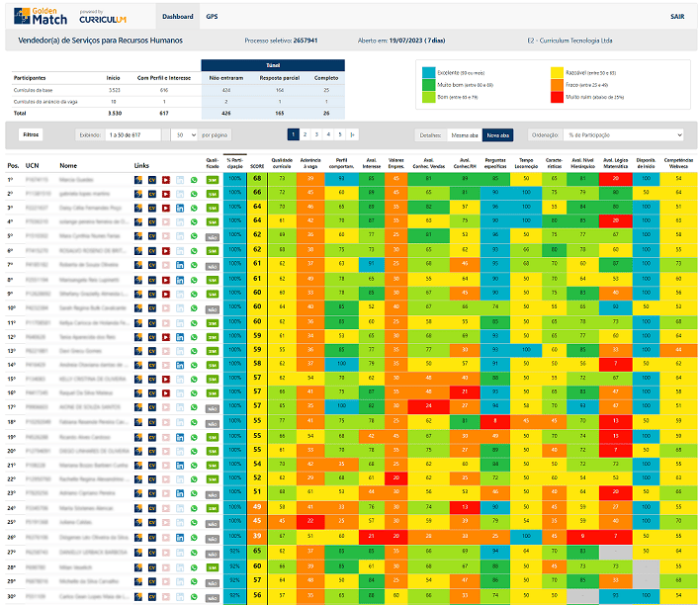Toggle the 'NÃO' qualified badge in row 5
Screen dimensions: 700x605
click(x=213, y=237)
